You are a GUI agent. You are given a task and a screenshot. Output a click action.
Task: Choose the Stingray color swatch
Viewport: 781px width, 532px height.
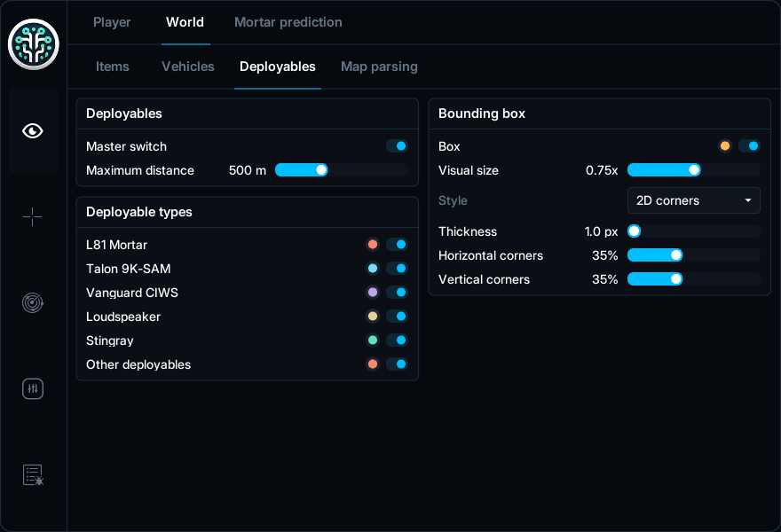pos(373,340)
